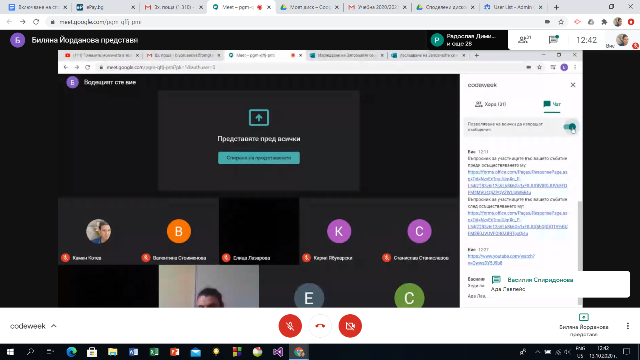The image size is (640, 360).
Task: Click Биляна Йорданова presenting indicator icon
Action: [584, 317]
